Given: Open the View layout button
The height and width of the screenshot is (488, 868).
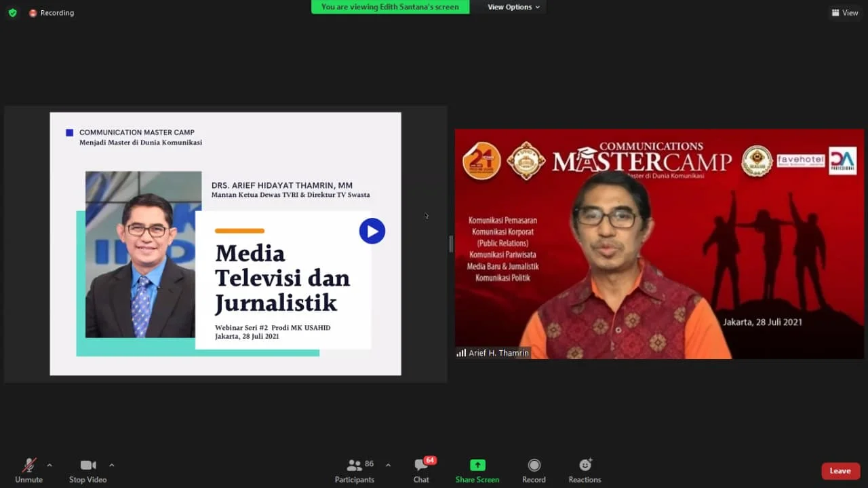Looking at the screenshot, I should click(845, 13).
